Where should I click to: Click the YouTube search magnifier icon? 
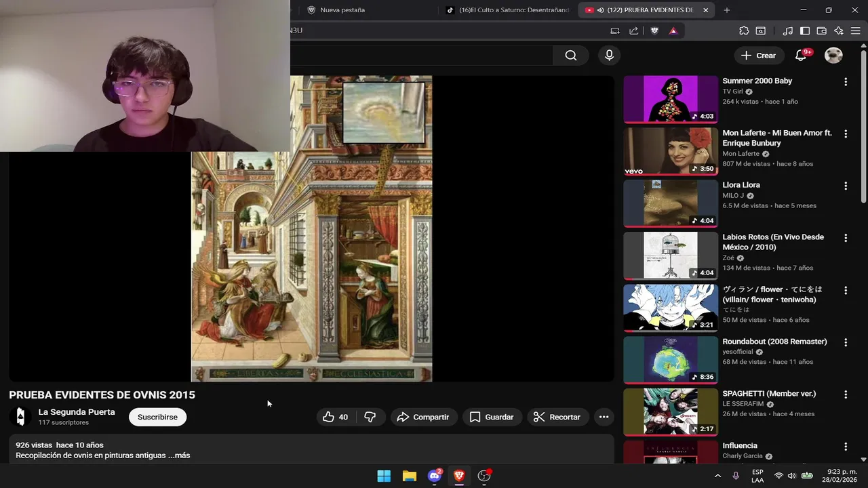(x=571, y=56)
